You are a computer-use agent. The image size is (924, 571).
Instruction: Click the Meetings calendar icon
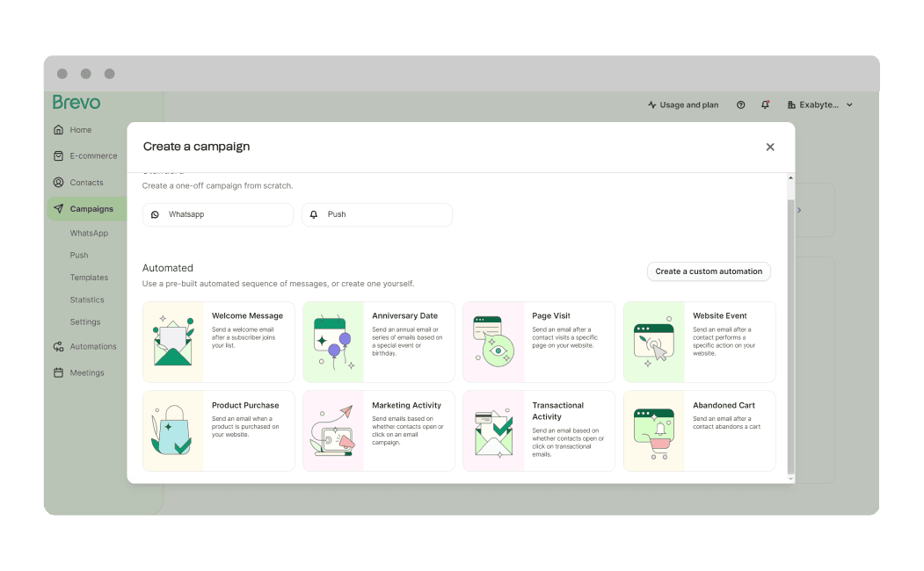pyautogui.click(x=59, y=372)
